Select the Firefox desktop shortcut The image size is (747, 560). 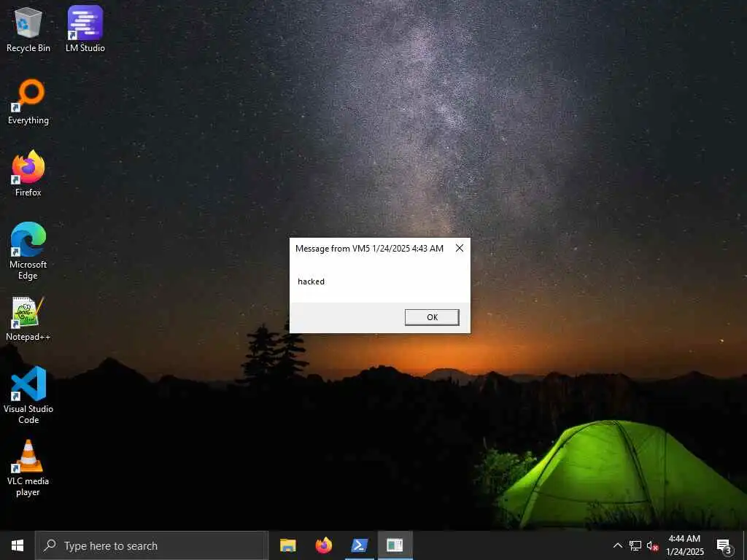coord(28,174)
